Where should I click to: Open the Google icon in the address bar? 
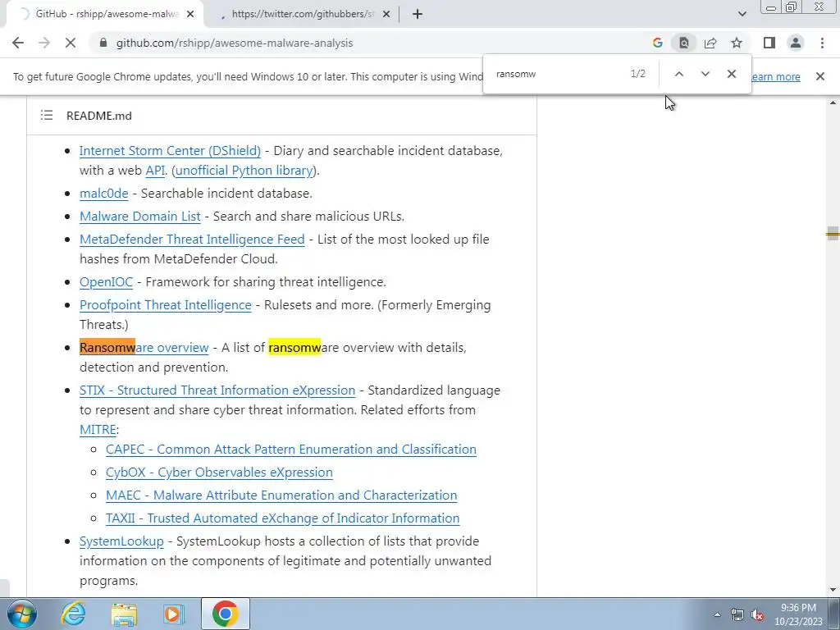658,43
